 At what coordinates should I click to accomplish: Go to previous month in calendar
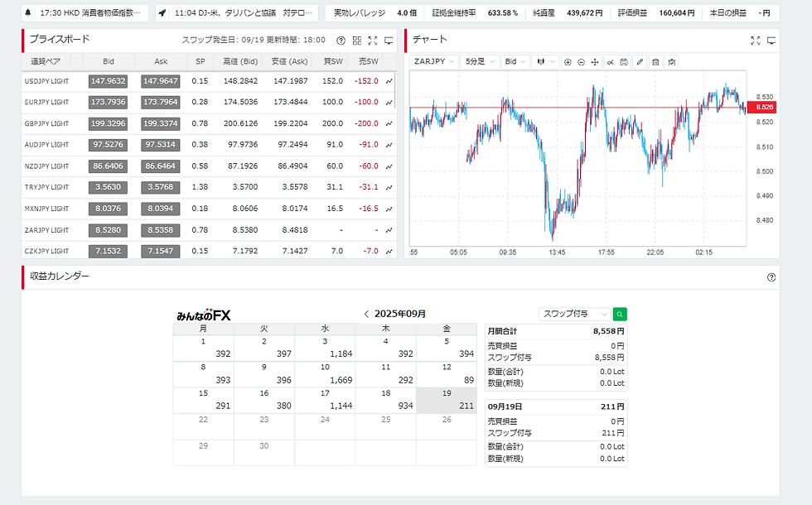click(x=366, y=314)
